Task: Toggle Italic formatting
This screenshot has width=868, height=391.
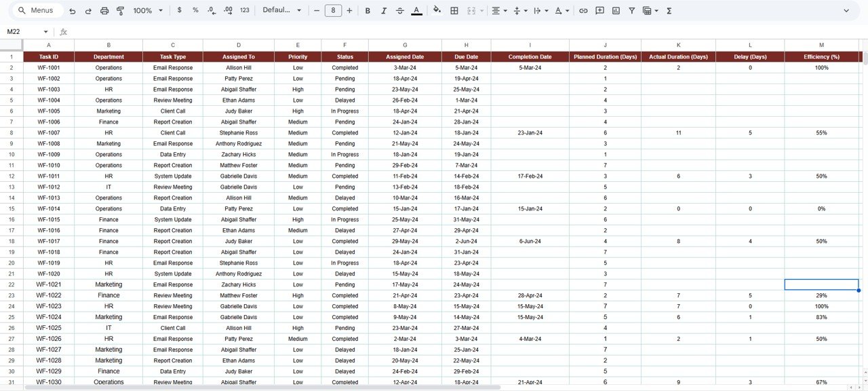Action: [384, 11]
